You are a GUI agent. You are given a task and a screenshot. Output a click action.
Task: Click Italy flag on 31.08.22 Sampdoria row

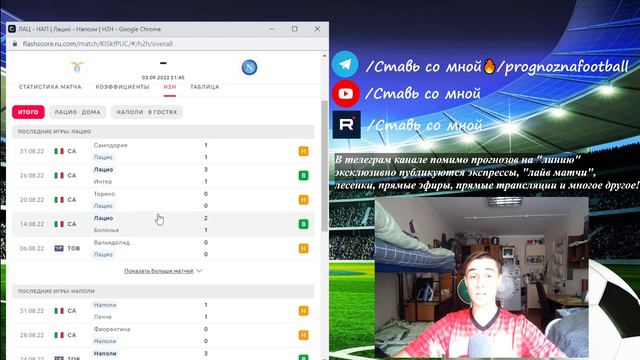pos(59,151)
